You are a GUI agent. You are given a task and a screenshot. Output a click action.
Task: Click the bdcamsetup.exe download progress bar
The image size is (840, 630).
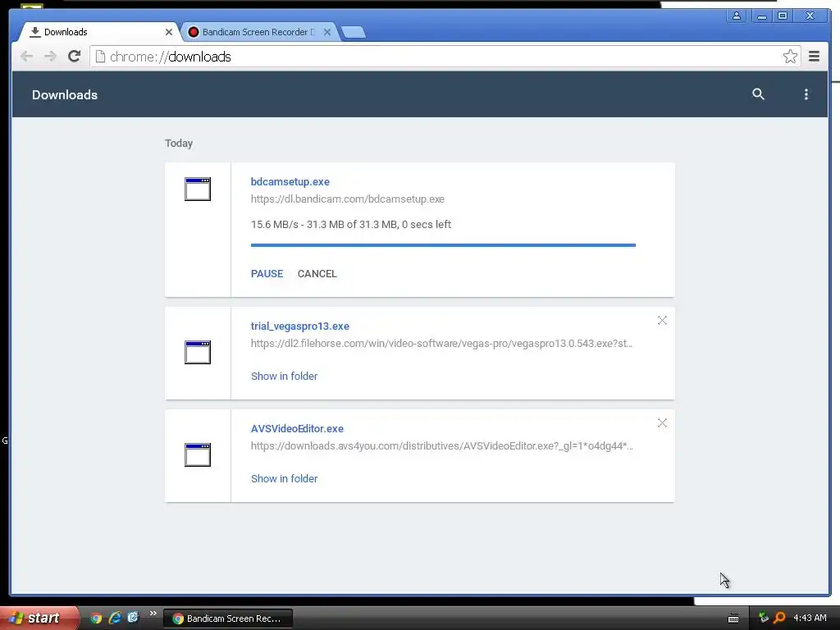tap(443, 244)
